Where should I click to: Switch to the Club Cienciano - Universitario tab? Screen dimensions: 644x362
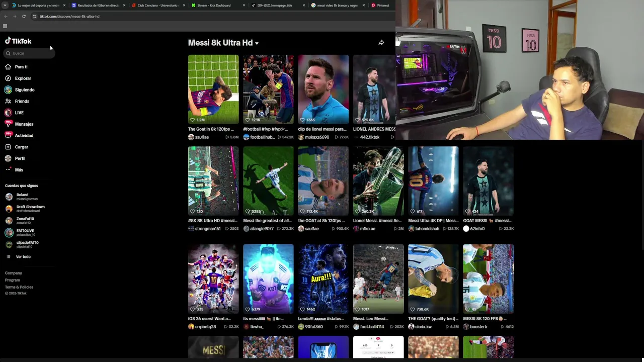tap(158, 6)
